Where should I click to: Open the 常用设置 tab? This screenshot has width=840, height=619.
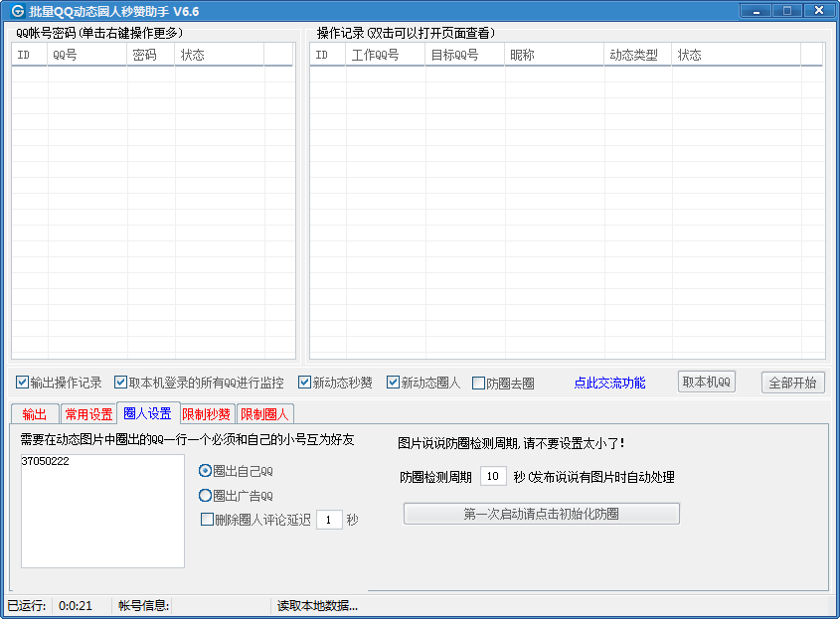coord(88,414)
